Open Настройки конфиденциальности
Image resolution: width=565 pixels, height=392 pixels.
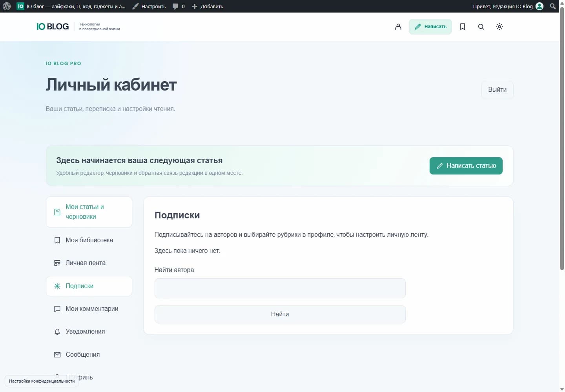(42, 381)
